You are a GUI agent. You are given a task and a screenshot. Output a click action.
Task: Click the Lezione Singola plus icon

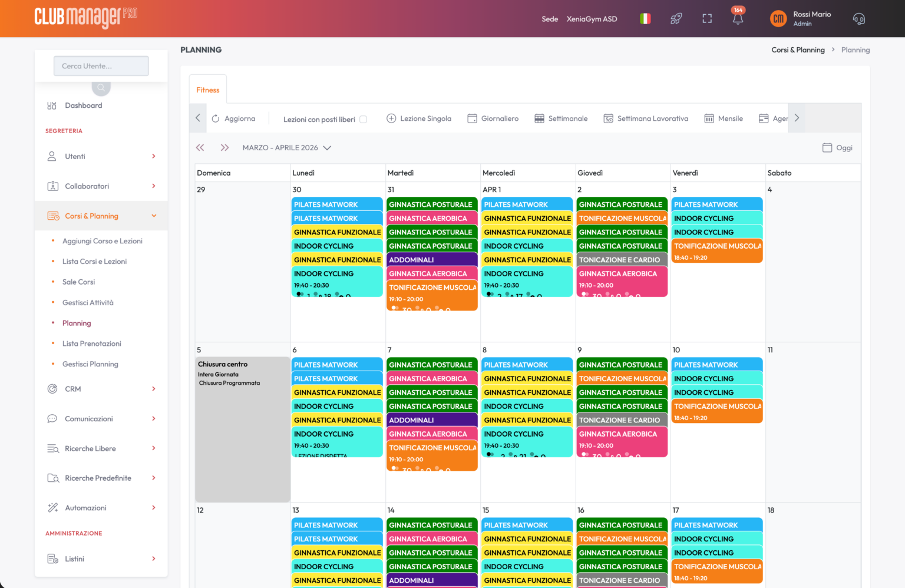point(391,118)
